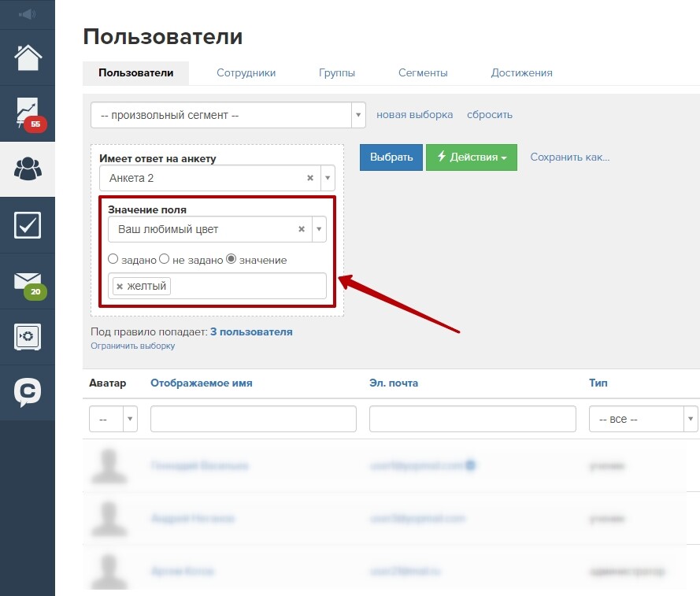The width and height of the screenshot is (700, 596).
Task: Click the сбросить link
Action: 489,115
